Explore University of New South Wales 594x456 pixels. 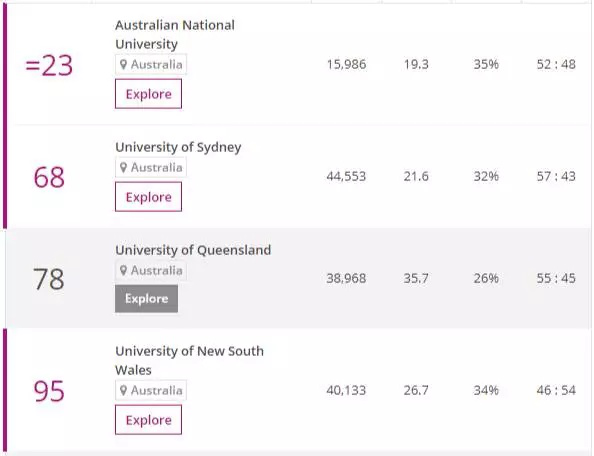tap(148, 420)
